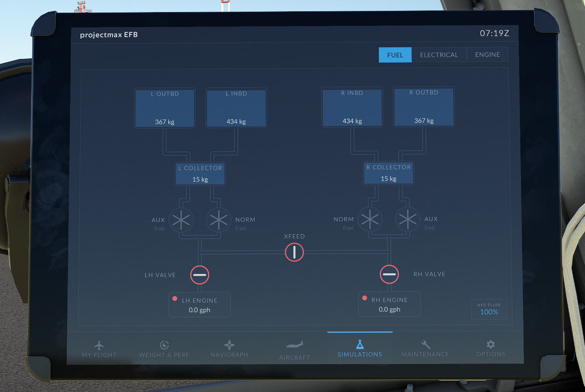Image resolution: width=585 pixels, height=392 pixels.
Task: Click the RH ENGINE fuel flow box
Action: [x=389, y=304]
